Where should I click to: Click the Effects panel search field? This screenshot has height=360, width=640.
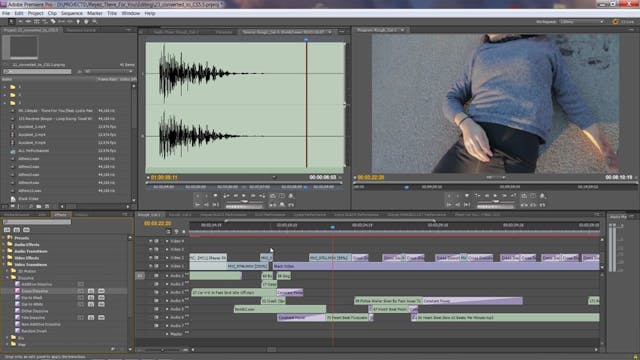(x=37, y=222)
